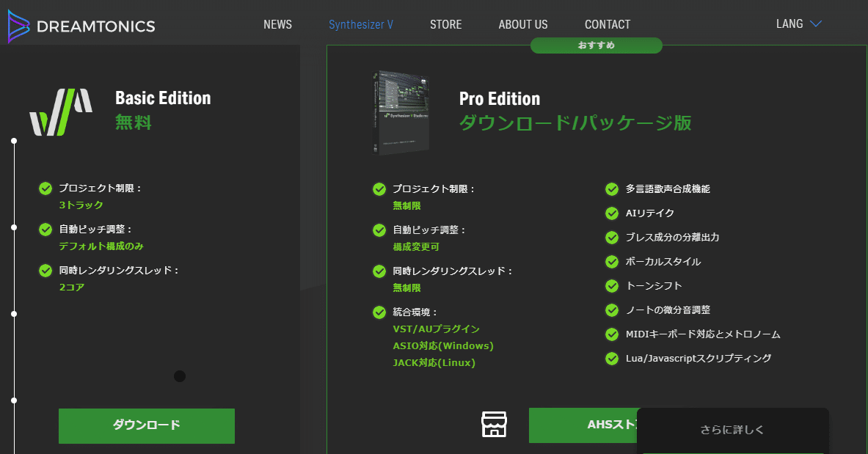Open the STORE menu item
868x454 pixels.
[445, 23]
